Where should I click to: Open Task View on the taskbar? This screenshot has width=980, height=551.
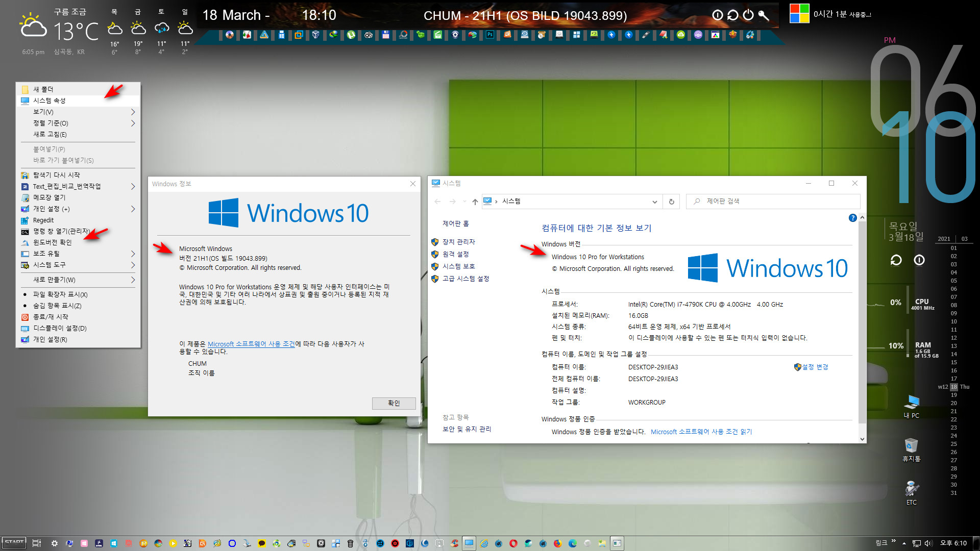(x=36, y=543)
